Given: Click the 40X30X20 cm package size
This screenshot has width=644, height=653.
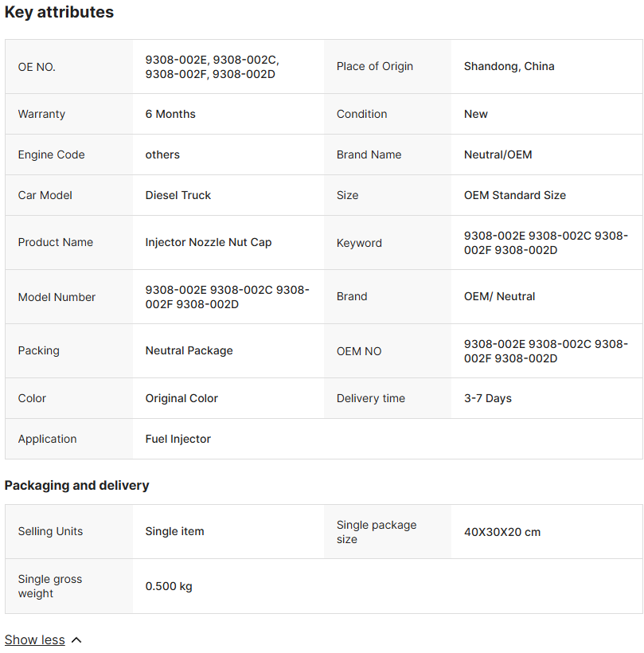Looking at the screenshot, I should pyautogui.click(x=502, y=532).
